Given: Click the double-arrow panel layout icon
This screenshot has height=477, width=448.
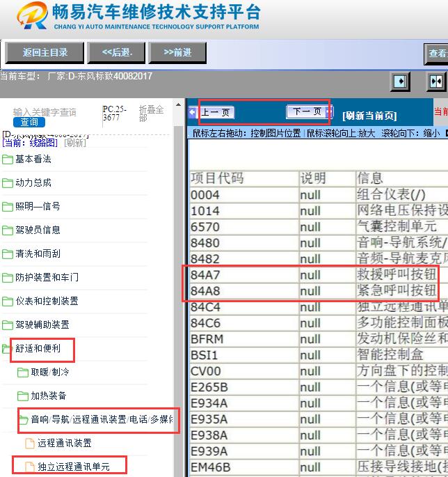Looking at the screenshot, I should coord(436,81).
